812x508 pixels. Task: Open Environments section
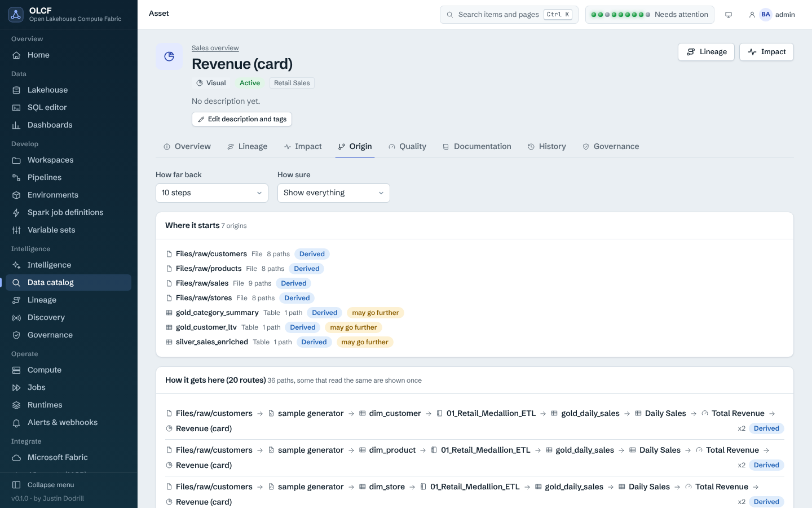[68, 195]
